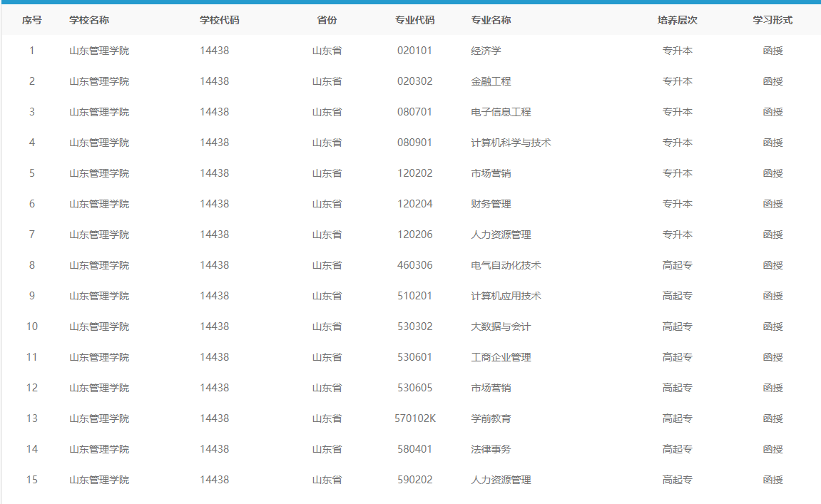Click major code 120202
This screenshot has width=821, height=504.
414,173
